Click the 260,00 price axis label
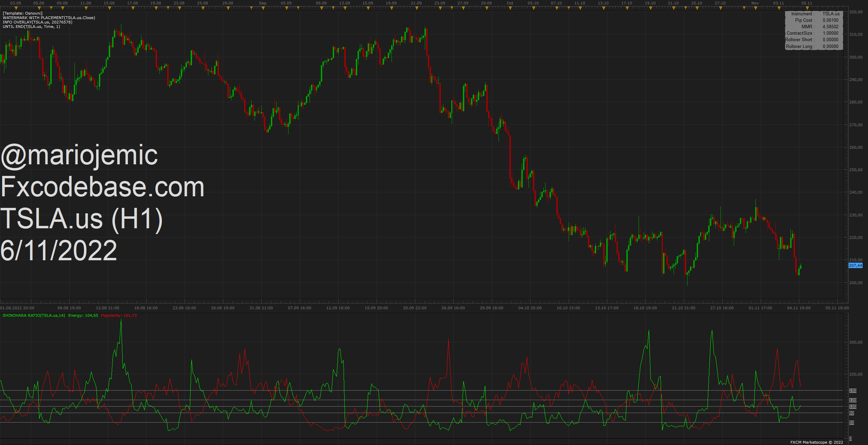Viewport: 868px width, 445px height. pyautogui.click(x=856, y=147)
